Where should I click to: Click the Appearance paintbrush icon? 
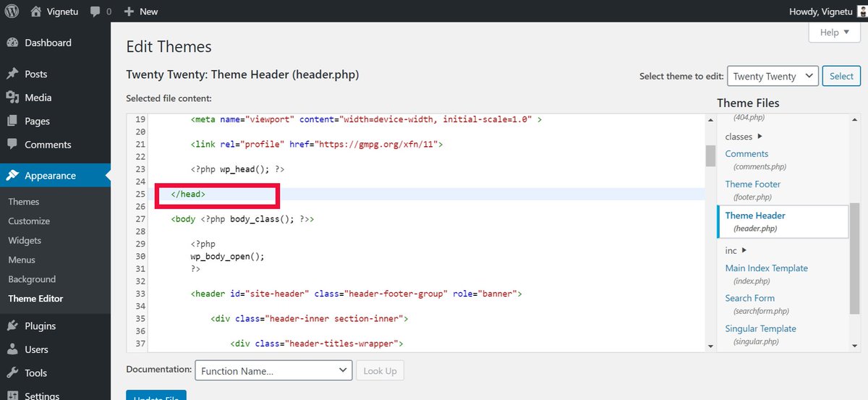click(x=12, y=176)
